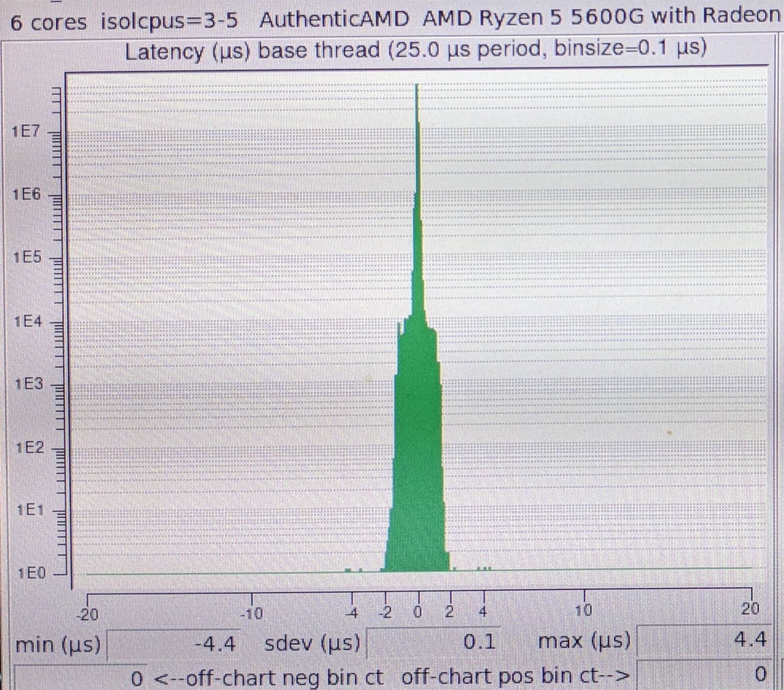The image size is (784, 690).
Task: Click the 20 x-axis tick label
Action: (750, 609)
